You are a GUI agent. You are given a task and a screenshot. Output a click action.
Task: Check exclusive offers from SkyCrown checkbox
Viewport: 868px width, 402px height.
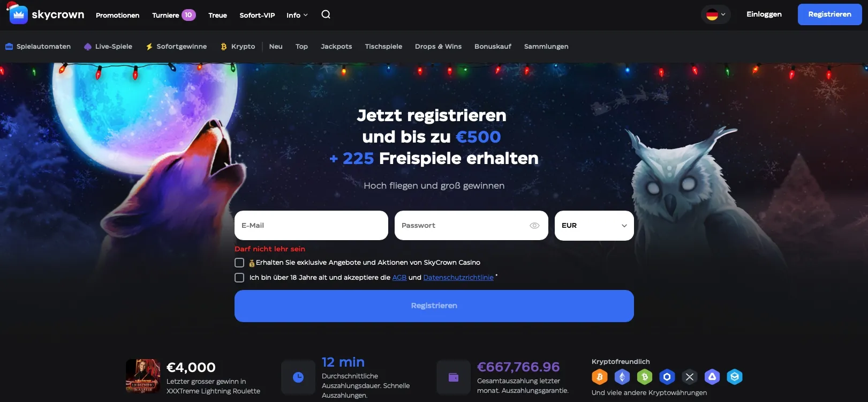(239, 263)
